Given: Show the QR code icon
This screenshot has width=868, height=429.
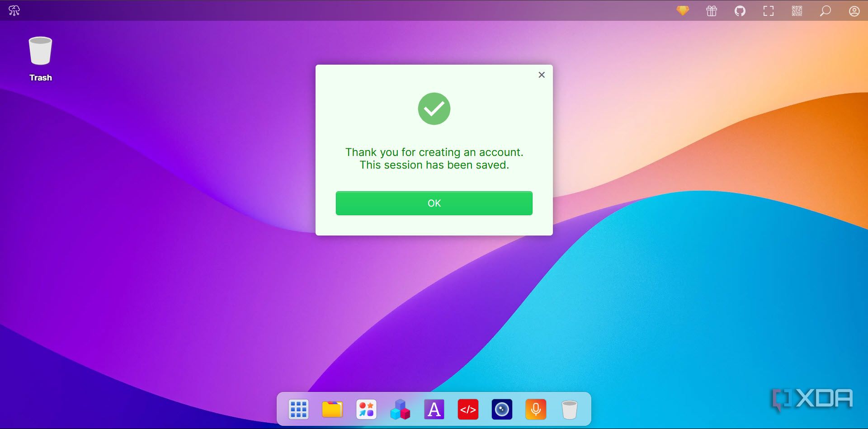Looking at the screenshot, I should [797, 11].
